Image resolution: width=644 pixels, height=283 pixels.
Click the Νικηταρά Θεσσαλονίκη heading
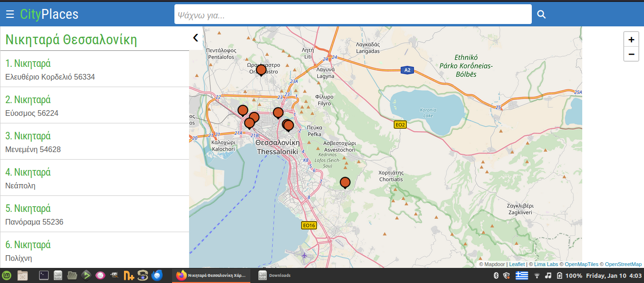tap(71, 40)
